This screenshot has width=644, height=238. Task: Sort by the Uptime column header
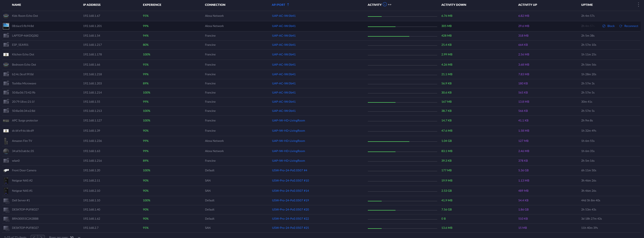pos(587,5)
